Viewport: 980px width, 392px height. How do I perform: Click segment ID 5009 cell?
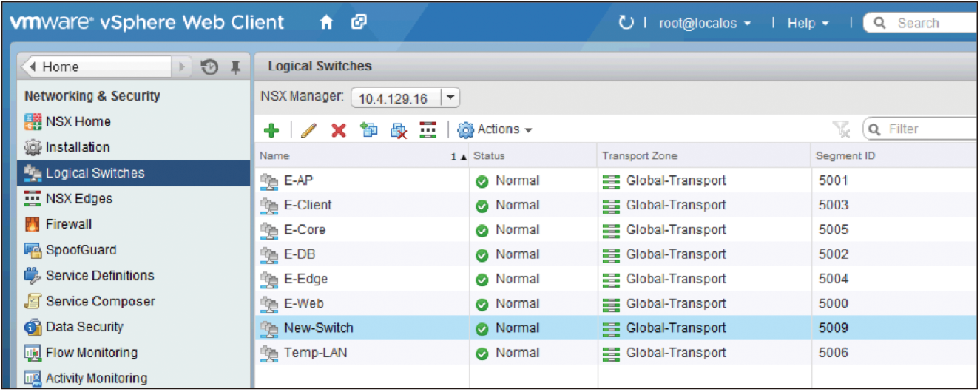[834, 328]
